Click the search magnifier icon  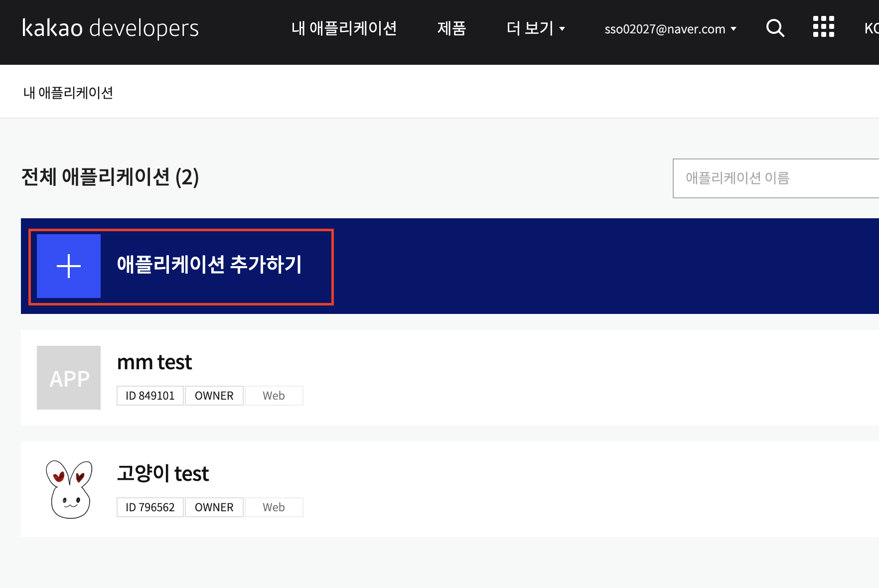(x=775, y=28)
